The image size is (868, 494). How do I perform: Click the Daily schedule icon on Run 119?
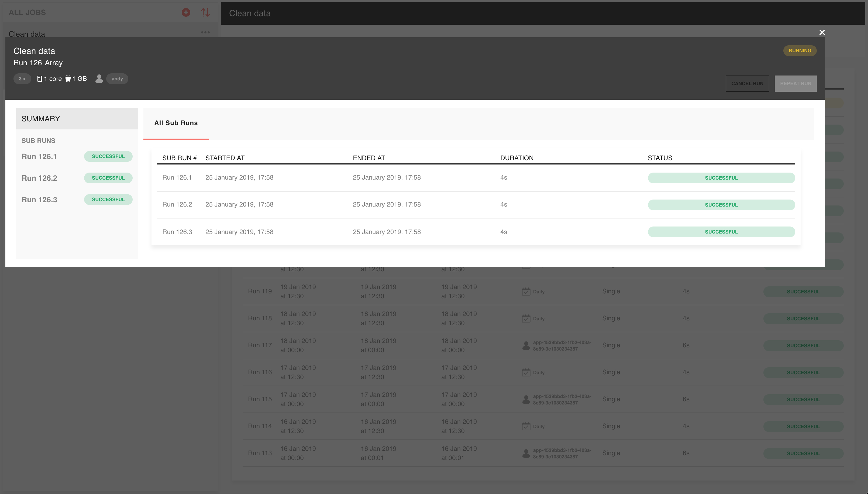526,291
